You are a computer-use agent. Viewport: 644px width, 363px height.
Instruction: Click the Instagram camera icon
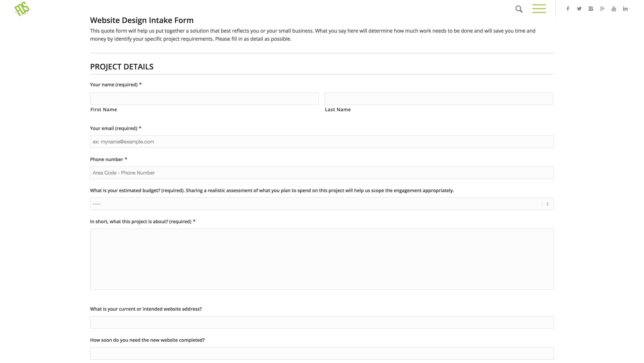(x=591, y=9)
